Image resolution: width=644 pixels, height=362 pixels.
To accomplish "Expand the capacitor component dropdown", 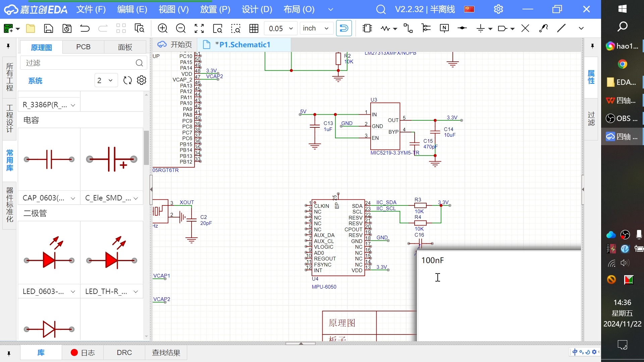I will coord(72,197).
